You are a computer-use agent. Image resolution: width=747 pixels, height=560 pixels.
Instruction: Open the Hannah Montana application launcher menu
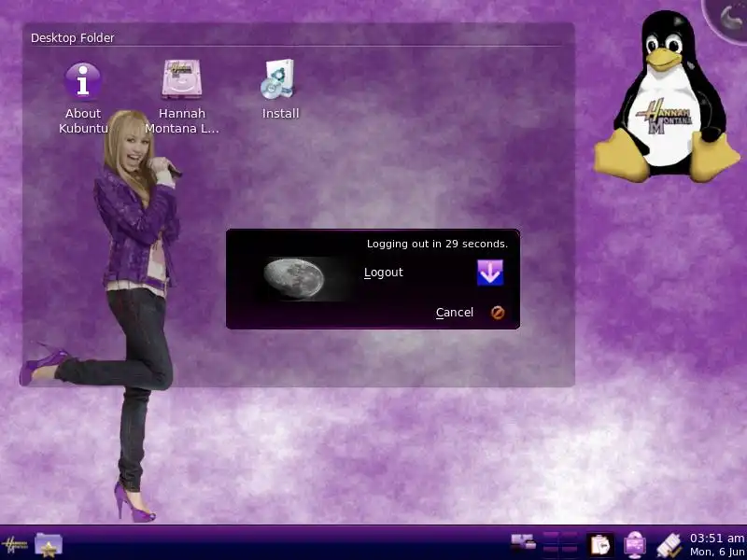coord(14,545)
